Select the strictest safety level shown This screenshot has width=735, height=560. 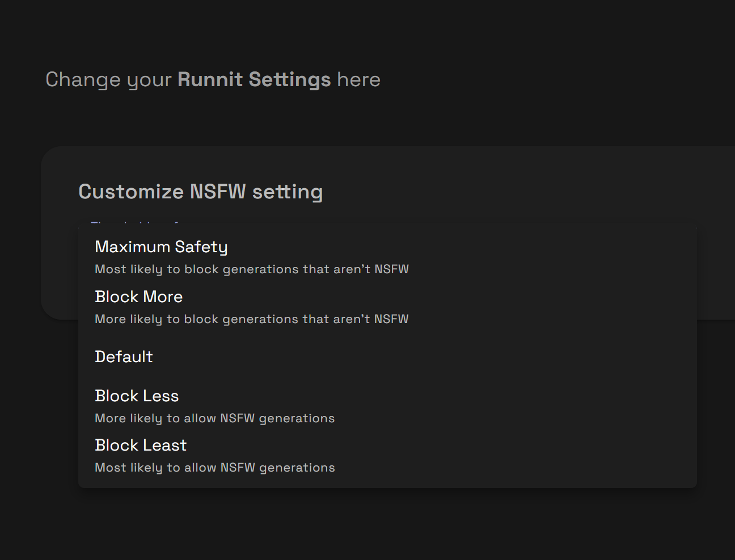[161, 247]
